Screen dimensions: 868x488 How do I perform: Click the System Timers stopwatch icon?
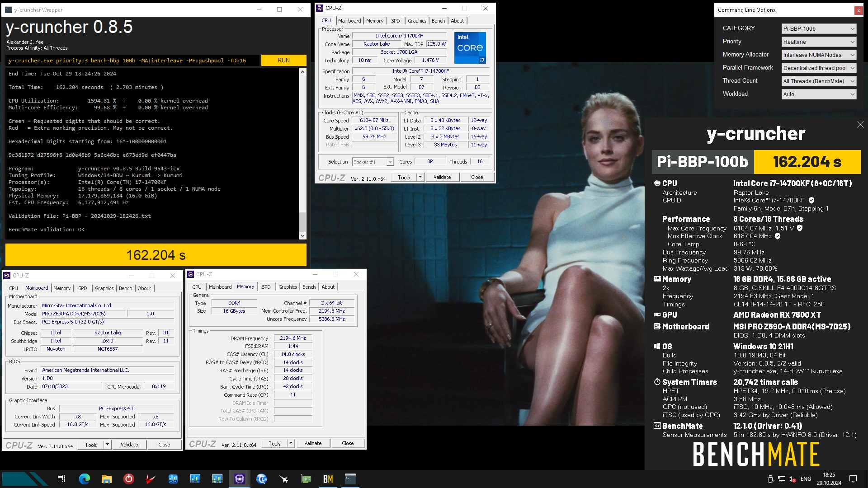point(657,382)
